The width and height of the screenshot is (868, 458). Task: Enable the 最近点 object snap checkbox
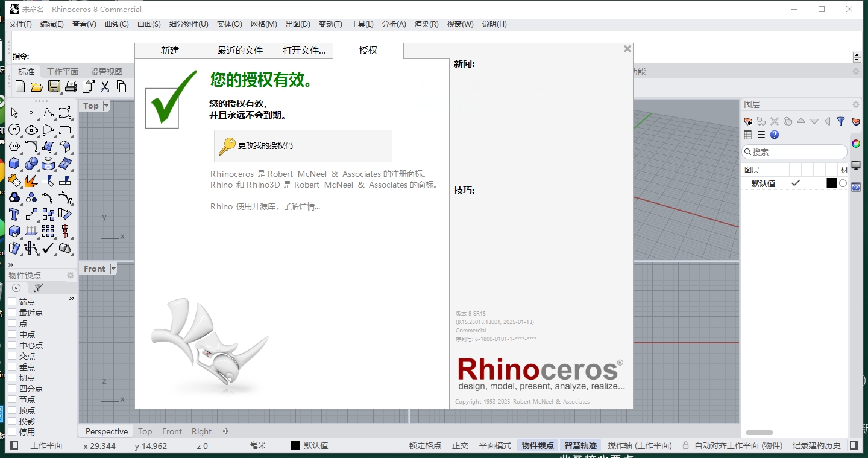tap(12, 312)
